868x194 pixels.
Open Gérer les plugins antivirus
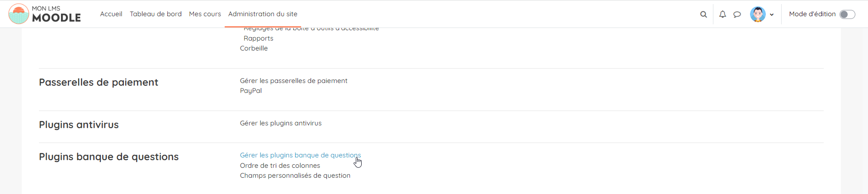click(x=281, y=123)
